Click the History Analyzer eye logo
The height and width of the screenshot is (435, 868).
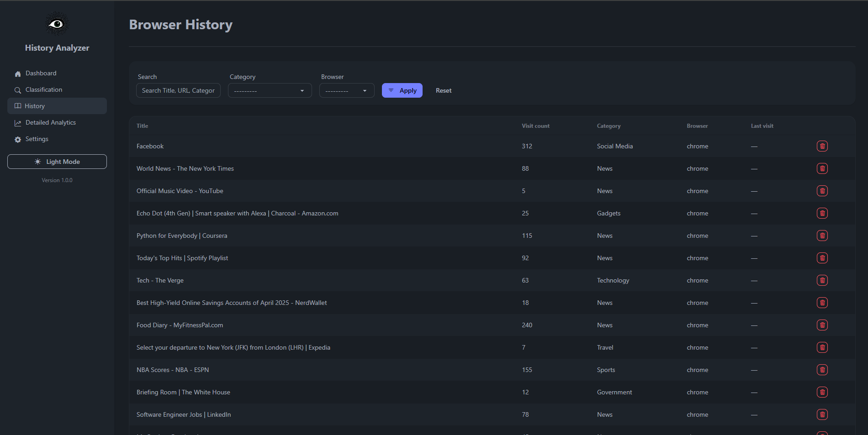point(57,23)
